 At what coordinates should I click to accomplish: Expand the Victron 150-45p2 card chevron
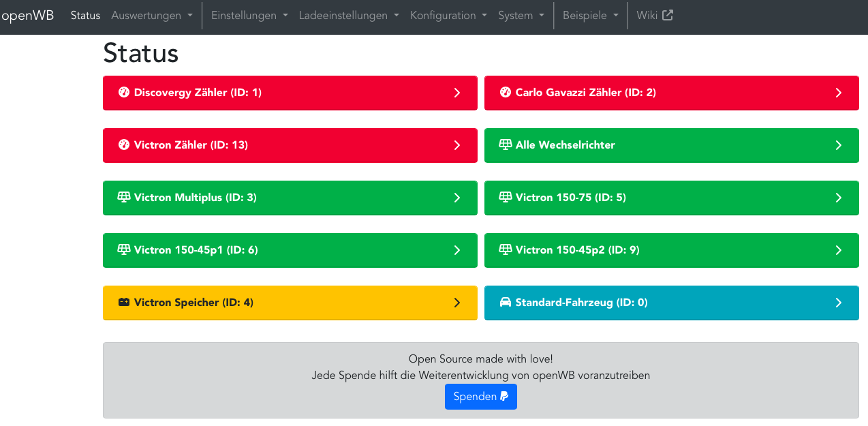pyautogui.click(x=839, y=250)
